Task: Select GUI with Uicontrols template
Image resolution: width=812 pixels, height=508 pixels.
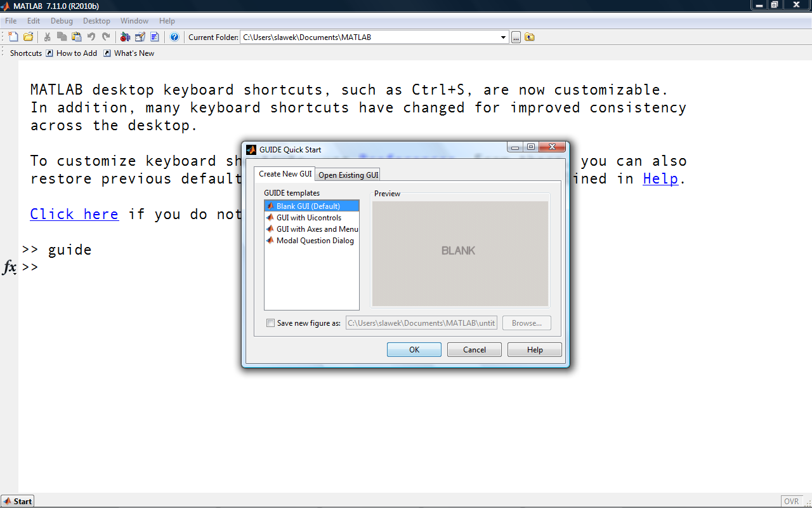Action: tap(311, 217)
